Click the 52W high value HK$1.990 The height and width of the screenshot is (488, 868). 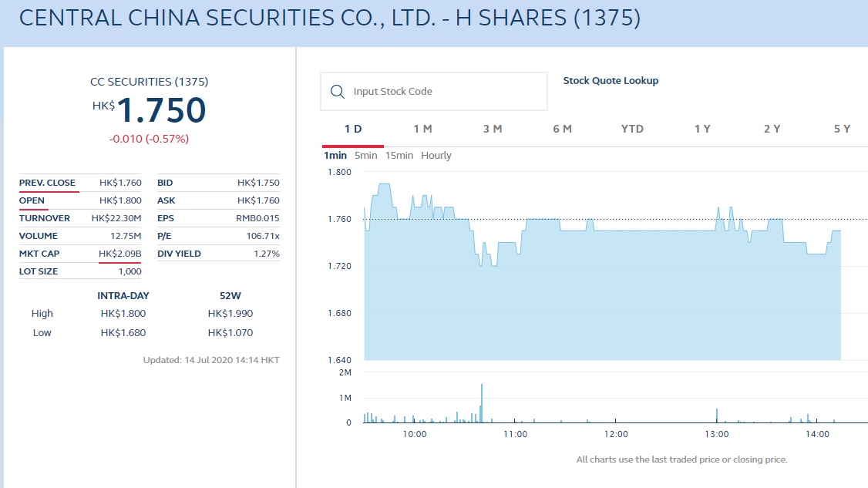point(230,314)
